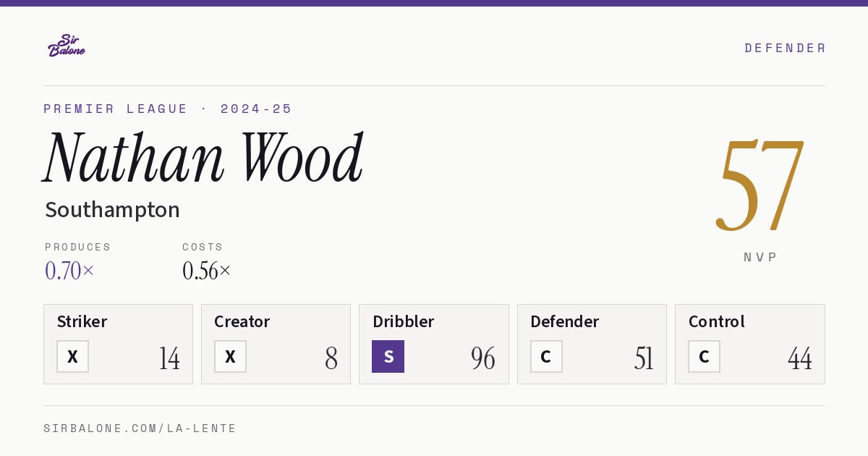Open the sirbalone.com/la-lente link

coord(140,428)
